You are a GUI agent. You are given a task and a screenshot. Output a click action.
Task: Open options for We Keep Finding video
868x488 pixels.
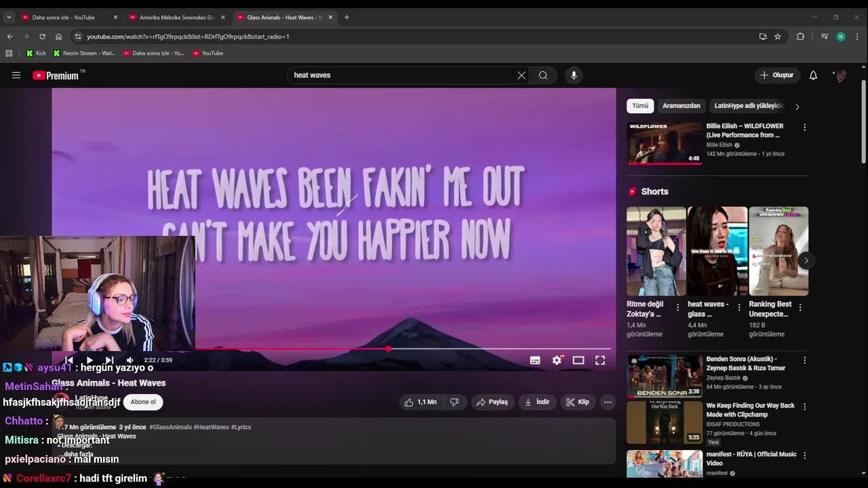click(804, 407)
